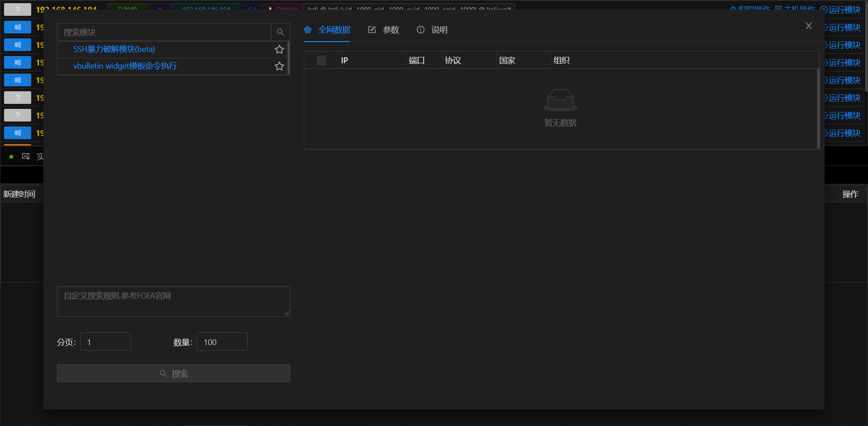
Task: Open the 说明 tab
Action: point(432,30)
